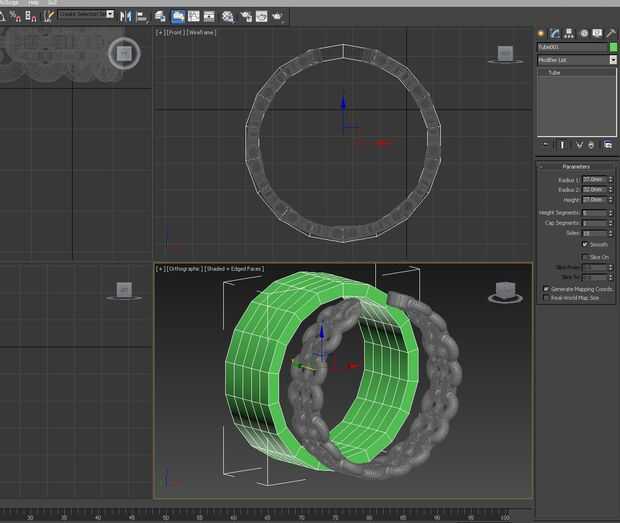Enable Real-World Map Size checkbox
620x523 pixels.
coord(545,297)
